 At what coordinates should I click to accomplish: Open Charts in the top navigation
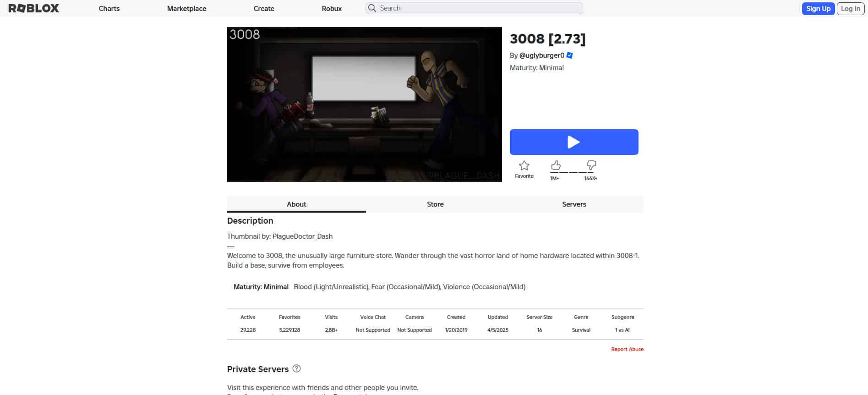(x=109, y=9)
